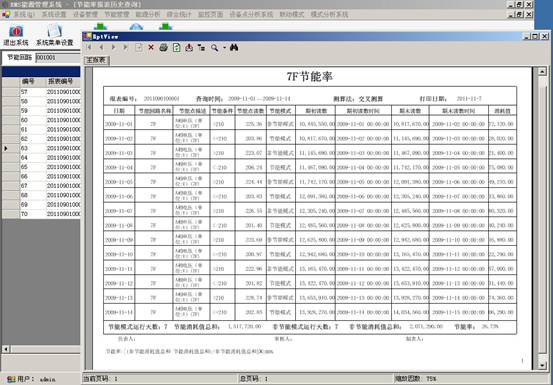Print the report with the printer icon
Image resolution: width=553 pixels, height=385 pixels.
163,48
